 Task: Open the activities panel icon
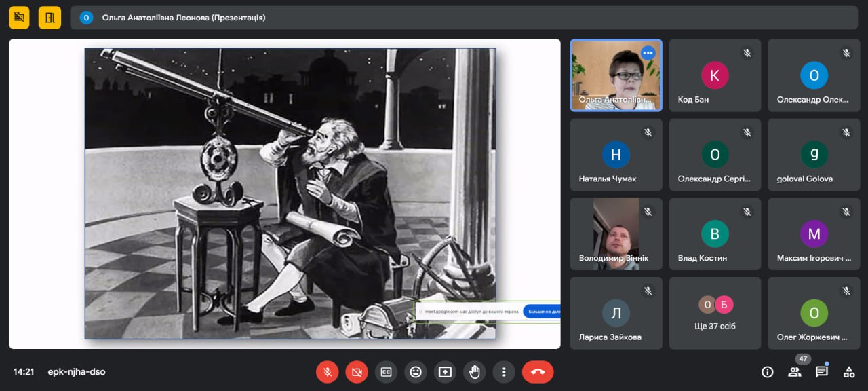click(x=848, y=372)
